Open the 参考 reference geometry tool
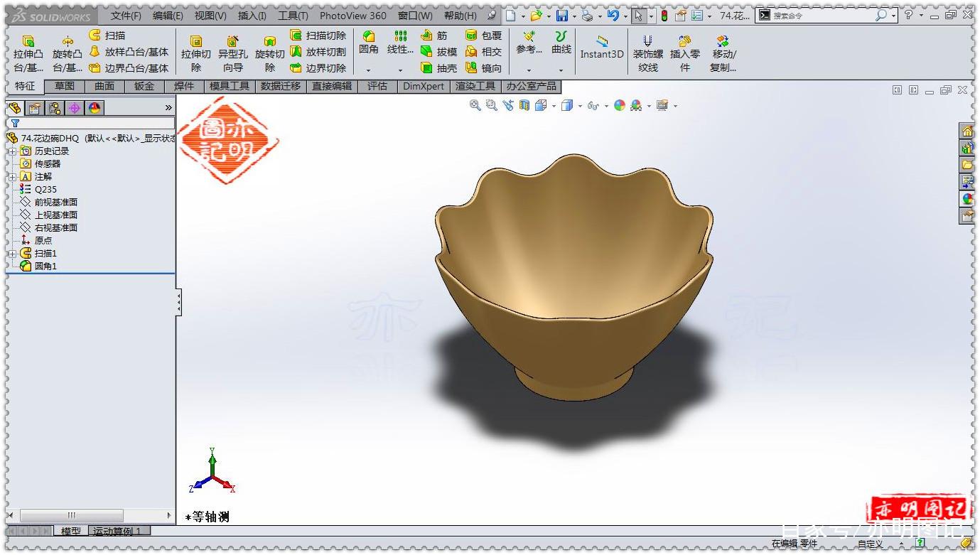This screenshot has width=980, height=555. tap(529, 43)
